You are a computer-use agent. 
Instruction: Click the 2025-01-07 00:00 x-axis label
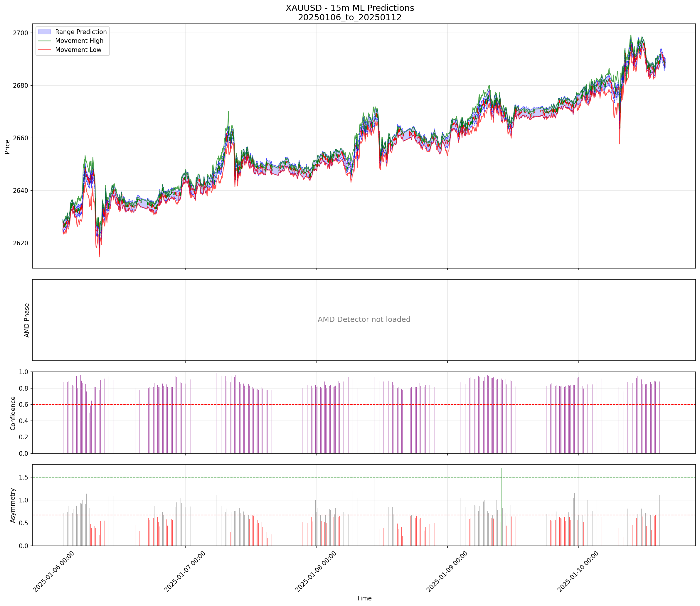pos(184,571)
